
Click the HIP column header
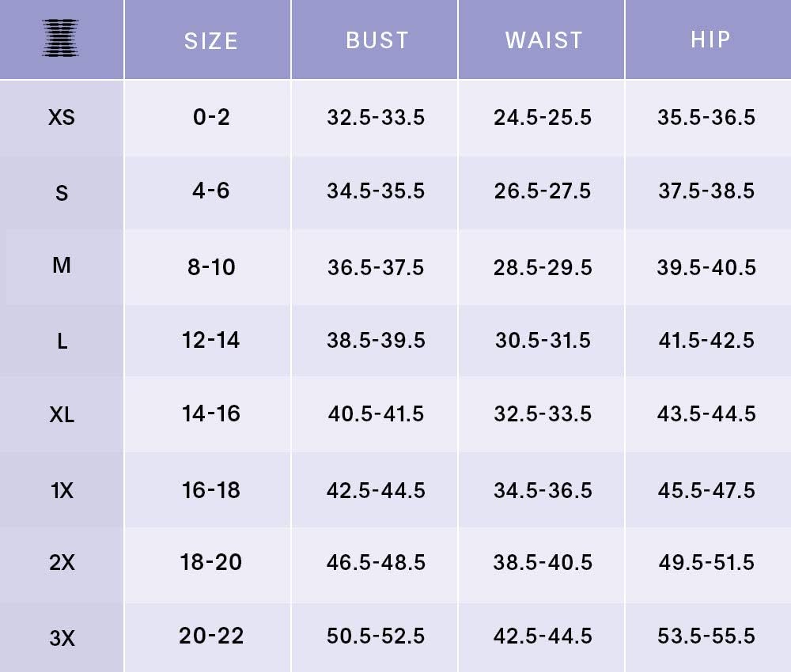pos(710,40)
